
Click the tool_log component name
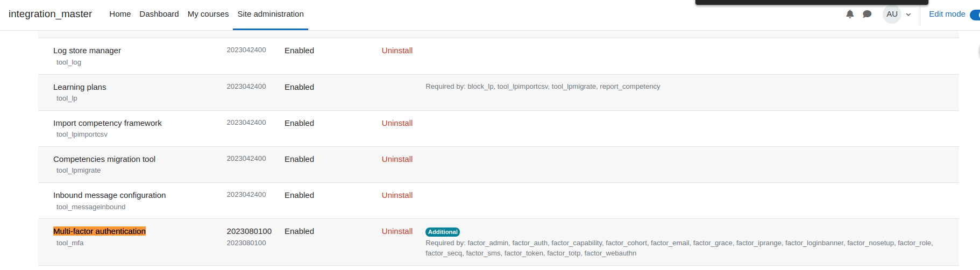click(x=69, y=62)
